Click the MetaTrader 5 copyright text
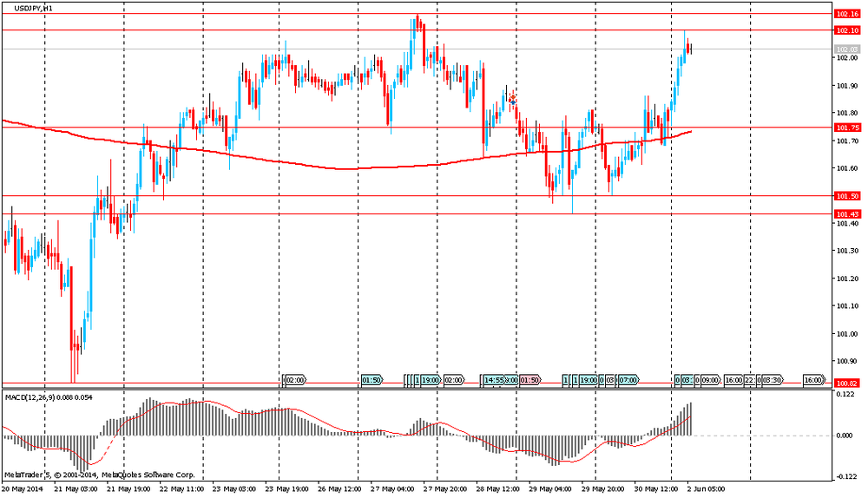 [100, 475]
